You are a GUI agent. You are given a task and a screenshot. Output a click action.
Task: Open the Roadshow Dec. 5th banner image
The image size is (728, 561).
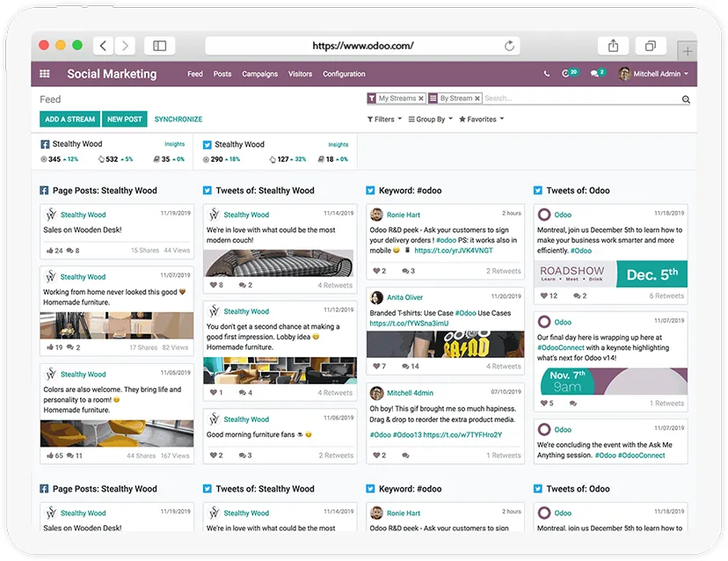[x=610, y=274]
